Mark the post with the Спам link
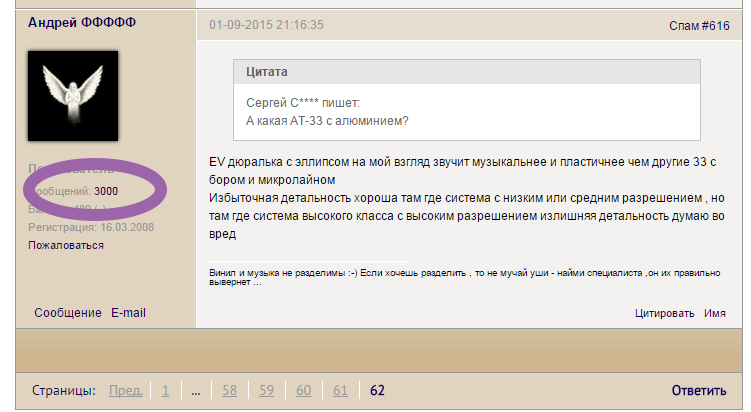Viewport: 751px width, 412px height. (x=684, y=26)
